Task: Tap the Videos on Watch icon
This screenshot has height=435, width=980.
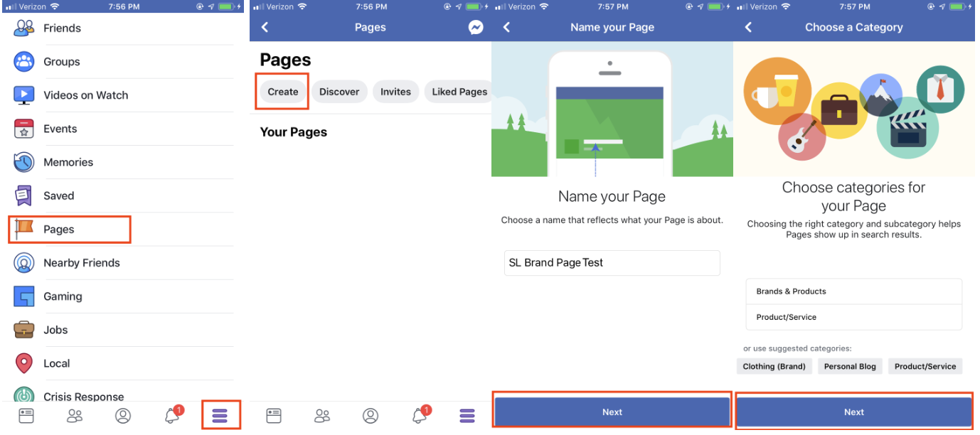Action: pos(24,95)
